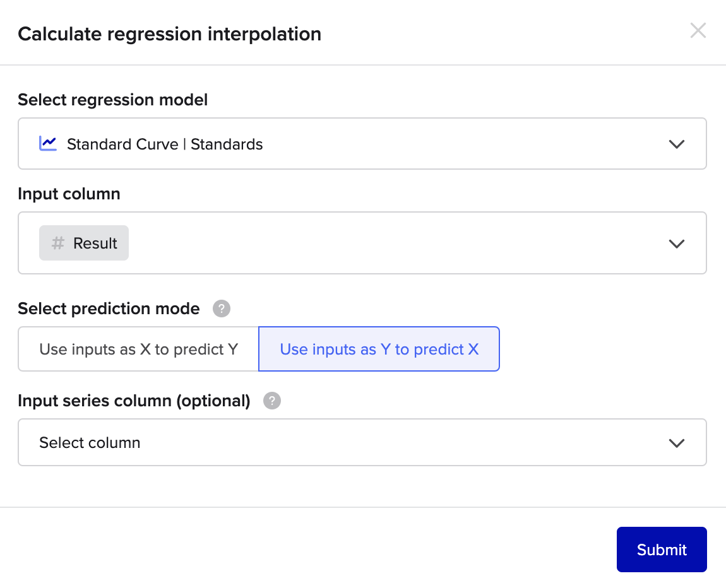This screenshot has height=588, width=726.
Task: Choose Use inputs as X to predict Y
Action: (x=138, y=350)
